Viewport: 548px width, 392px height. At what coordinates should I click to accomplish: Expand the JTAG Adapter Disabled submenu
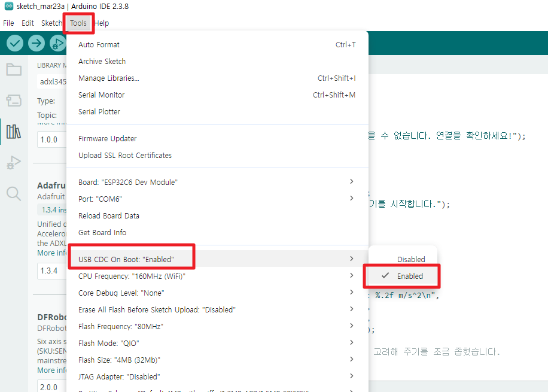[x=217, y=376]
